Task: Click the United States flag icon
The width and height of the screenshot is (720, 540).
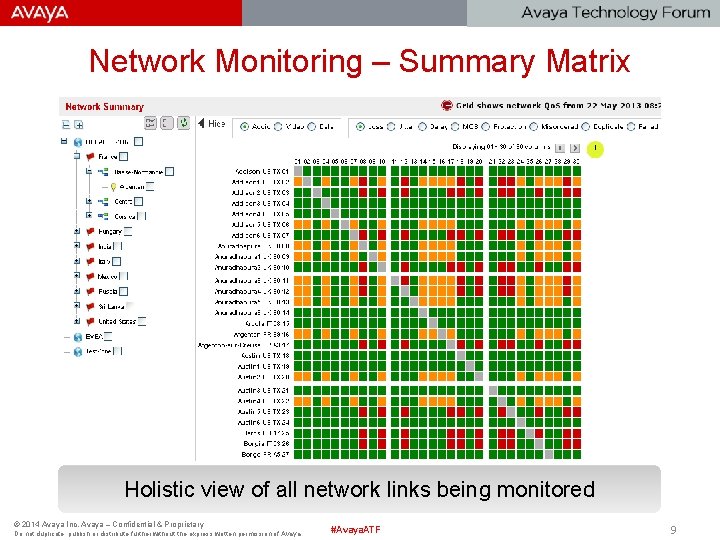Action: pyautogui.click(x=90, y=321)
